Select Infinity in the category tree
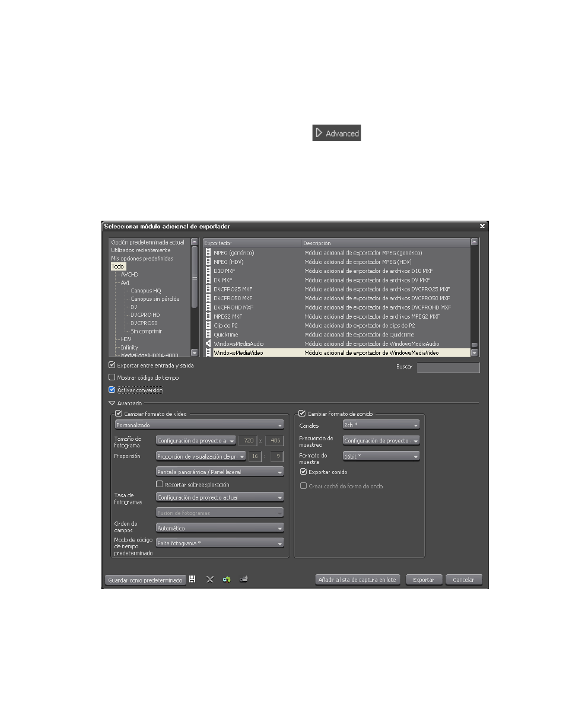566x728 pixels. click(129, 347)
